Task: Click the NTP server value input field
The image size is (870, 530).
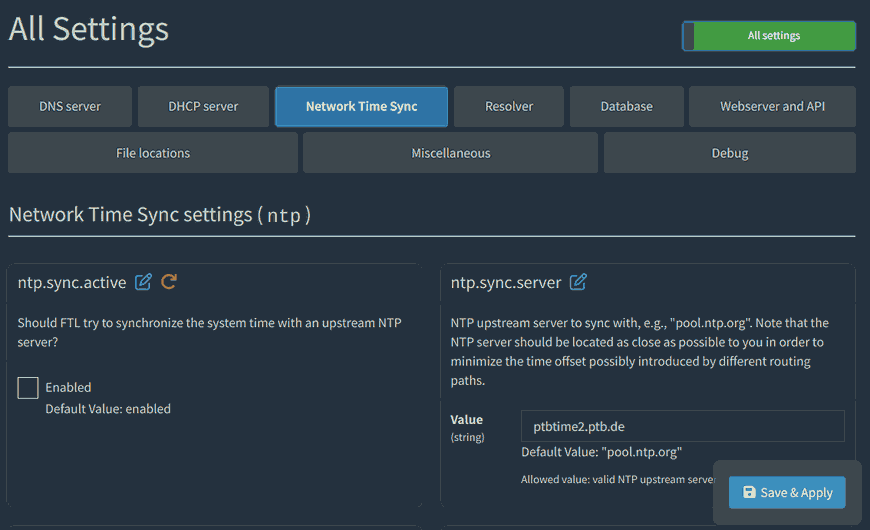Action: (682, 426)
